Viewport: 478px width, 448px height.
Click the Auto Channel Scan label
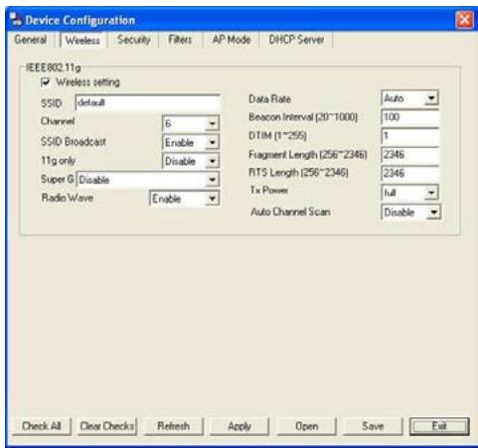click(x=290, y=212)
